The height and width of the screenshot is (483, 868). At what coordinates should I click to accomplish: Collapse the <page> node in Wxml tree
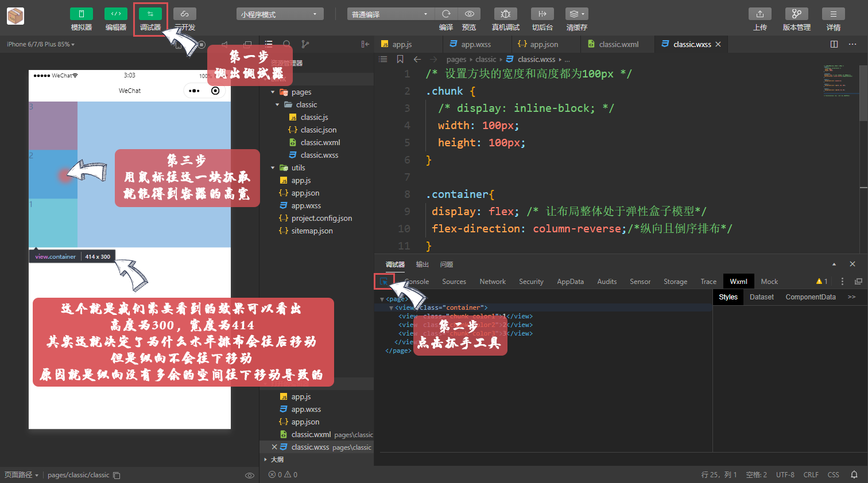click(x=382, y=299)
